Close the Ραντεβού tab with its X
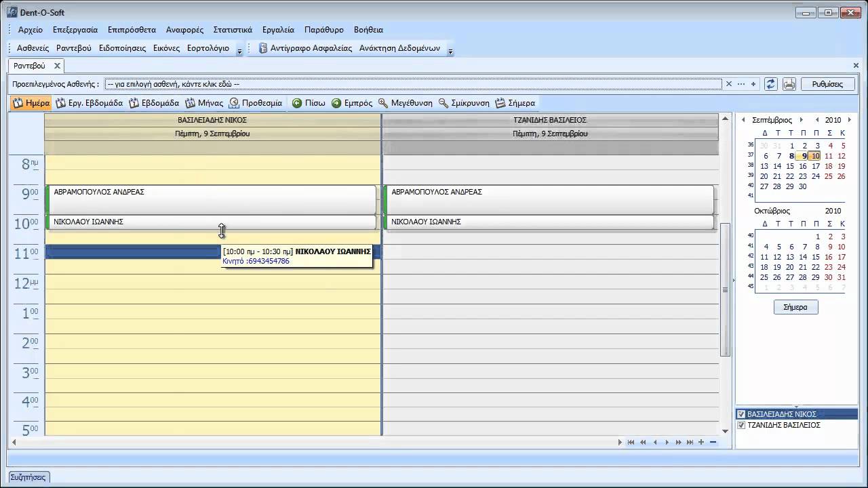868x488 pixels. (x=58, y=66)
